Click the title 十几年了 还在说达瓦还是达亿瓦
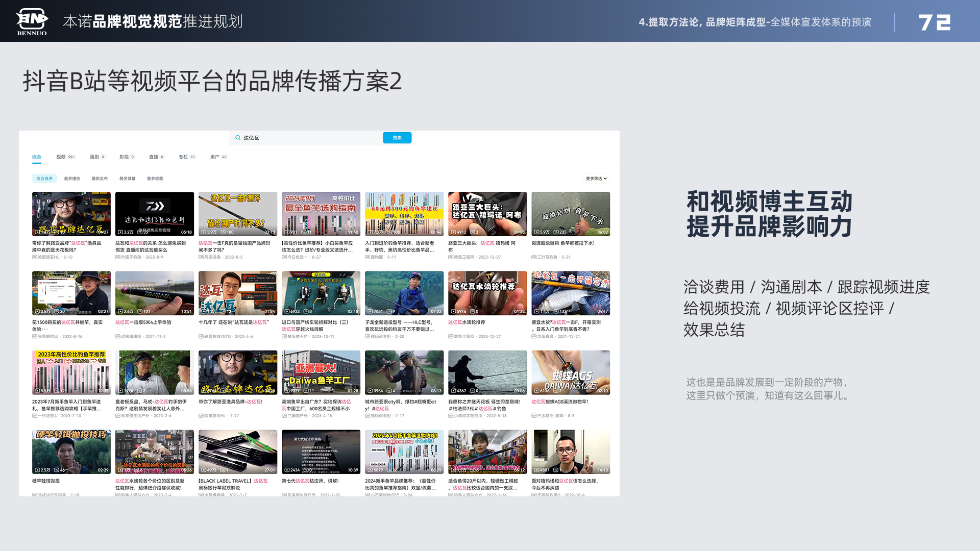Screen dimensions: 980x551 click(233, 322)
